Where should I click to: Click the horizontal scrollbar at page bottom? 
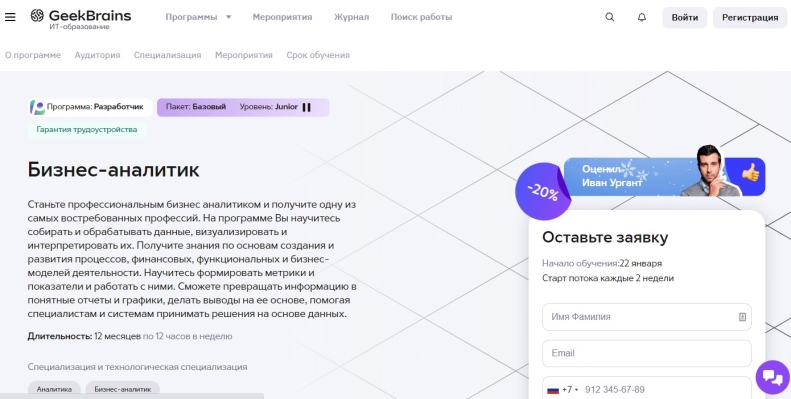coord(132,396)
